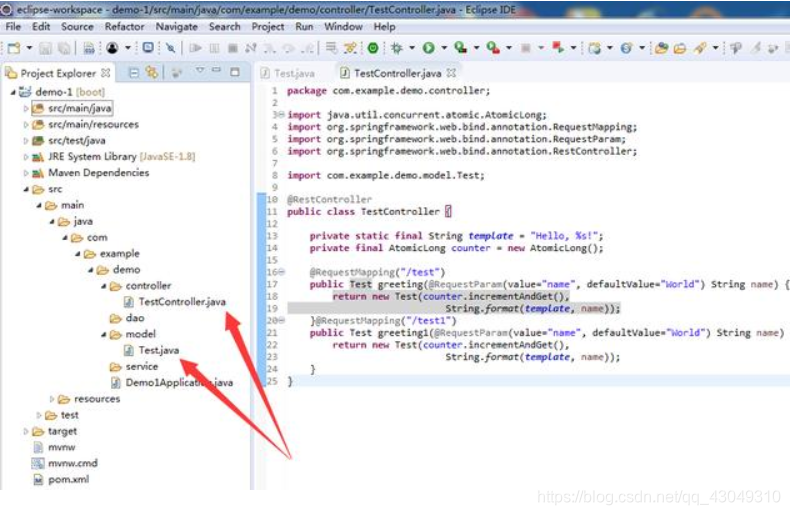Open the Navigate menu

tap(176, 27)
